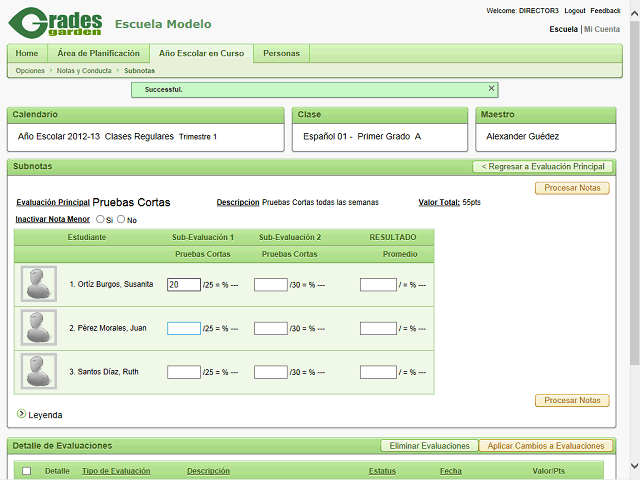Click Juan Pérez Morales's avatar photo
640x480 pixels.
(39, 328)
